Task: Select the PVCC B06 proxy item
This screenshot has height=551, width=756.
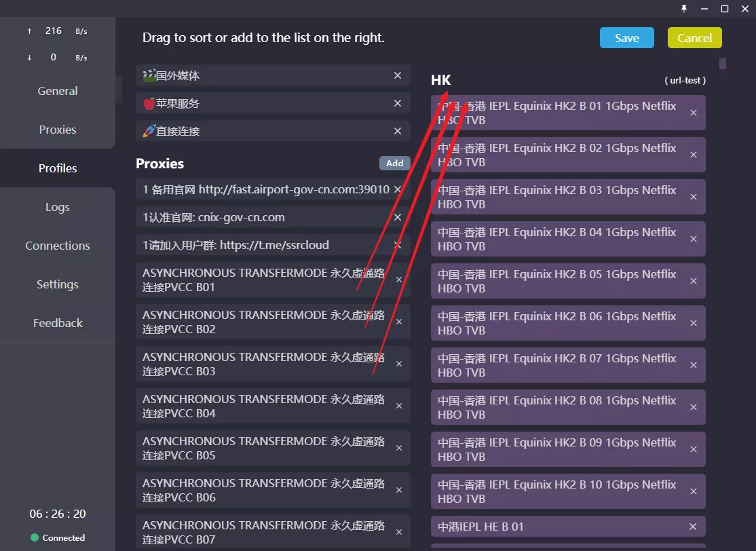Action: click(x=263, y=490)
